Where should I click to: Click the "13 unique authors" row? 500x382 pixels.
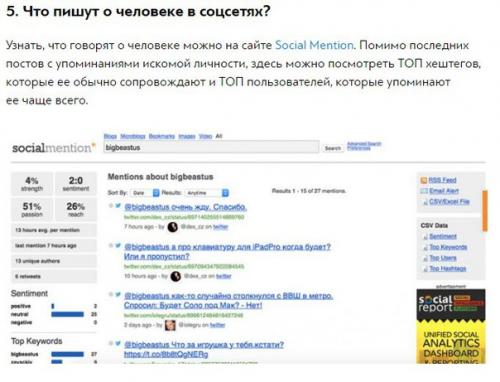click(54, 261)
